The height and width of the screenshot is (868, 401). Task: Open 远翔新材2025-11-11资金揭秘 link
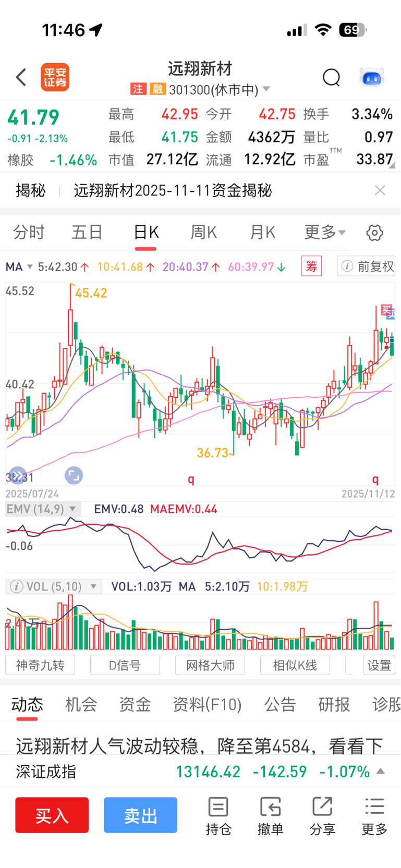[x=173, y=190]
